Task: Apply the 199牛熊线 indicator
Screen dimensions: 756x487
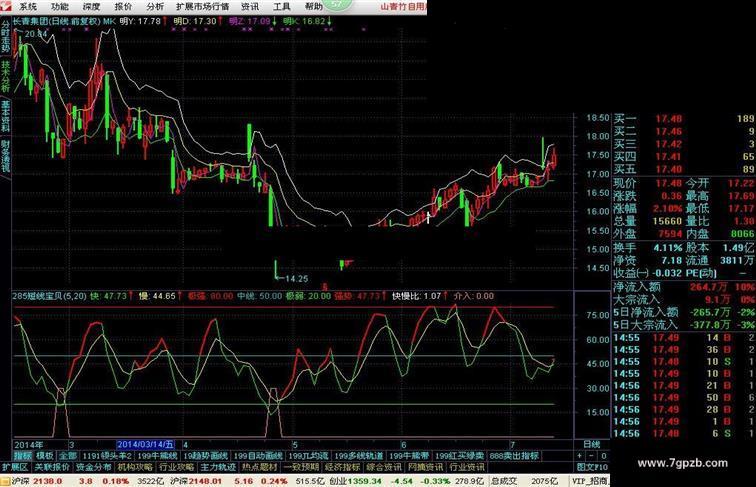Action: click(x=158, y=456)
